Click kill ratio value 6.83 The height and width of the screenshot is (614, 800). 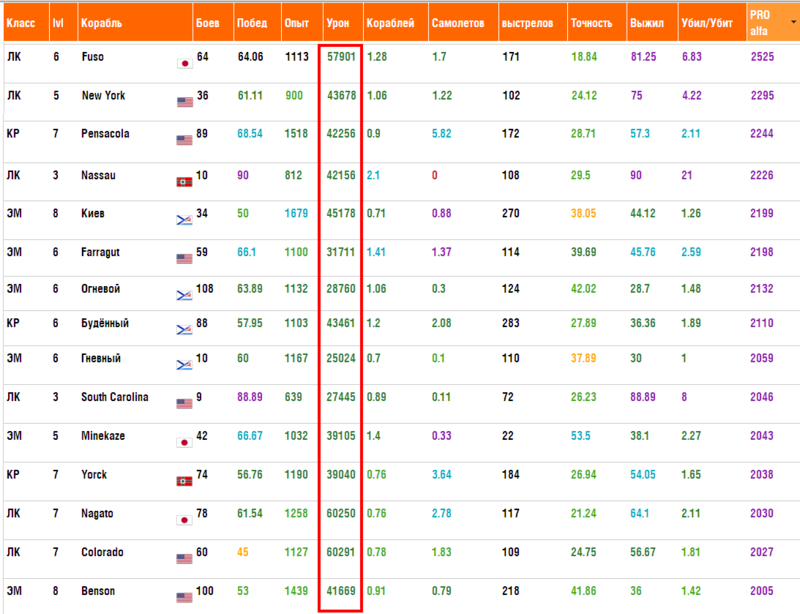coord(692,57)
